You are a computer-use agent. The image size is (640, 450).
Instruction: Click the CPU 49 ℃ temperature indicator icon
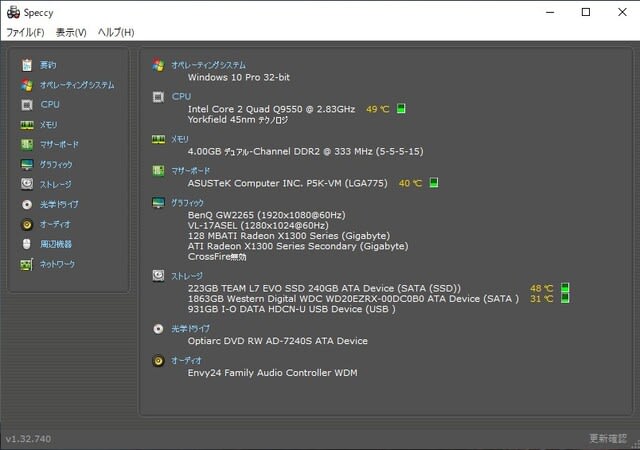401,109
